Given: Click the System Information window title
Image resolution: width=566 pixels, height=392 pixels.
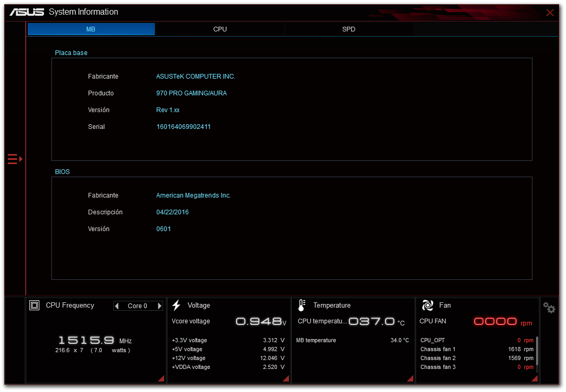Looking at the screenshot, I should 83,12.
